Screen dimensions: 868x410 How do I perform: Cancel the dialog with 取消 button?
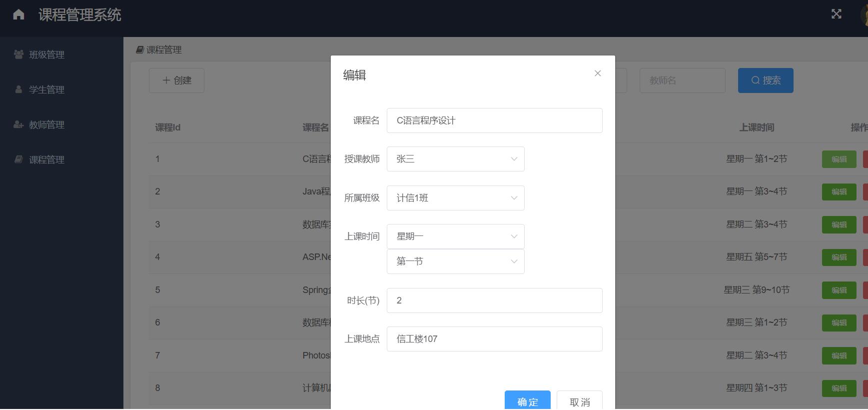[x=579, y=400]
